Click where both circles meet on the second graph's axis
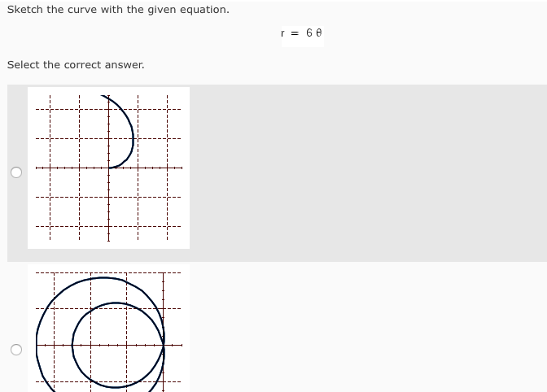547x392 pixels. 164,345
